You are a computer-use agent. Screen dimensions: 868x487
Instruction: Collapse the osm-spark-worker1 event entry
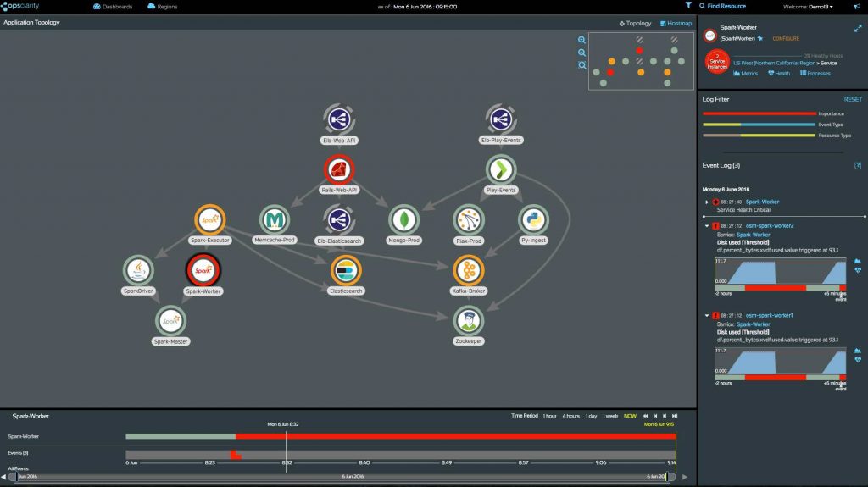tap(707, 315)
